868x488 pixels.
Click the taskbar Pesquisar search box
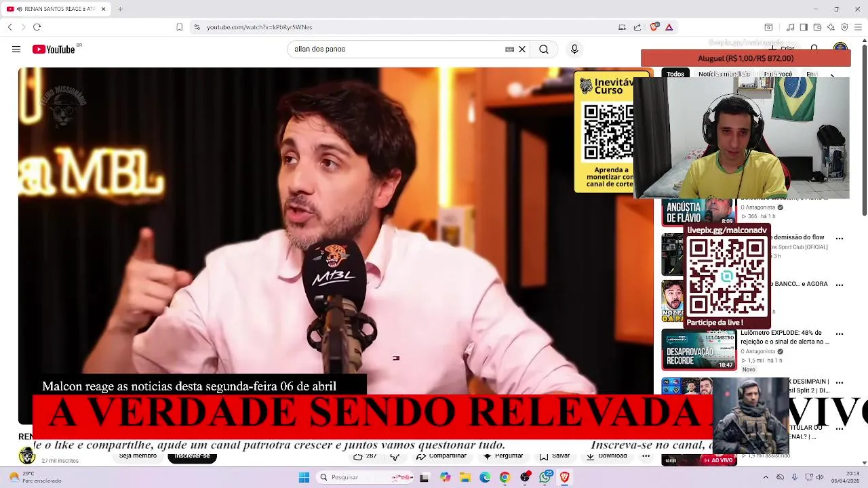click(x=366, y=477)
